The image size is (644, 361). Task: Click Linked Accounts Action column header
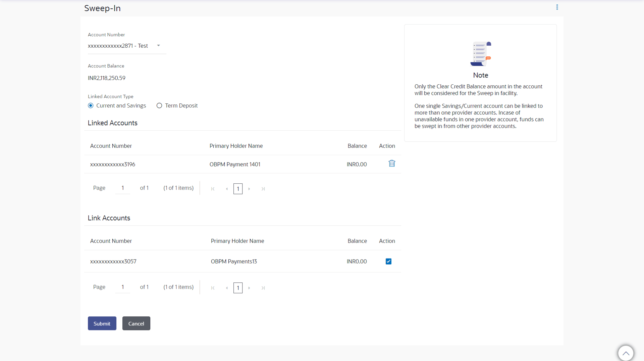click(387, 146)
